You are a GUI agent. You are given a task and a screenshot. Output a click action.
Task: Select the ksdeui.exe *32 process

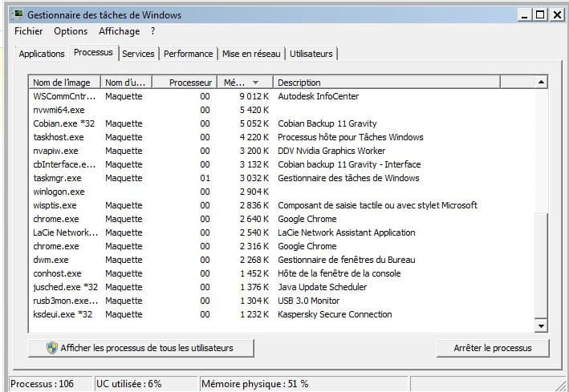[x=281, y=314]
